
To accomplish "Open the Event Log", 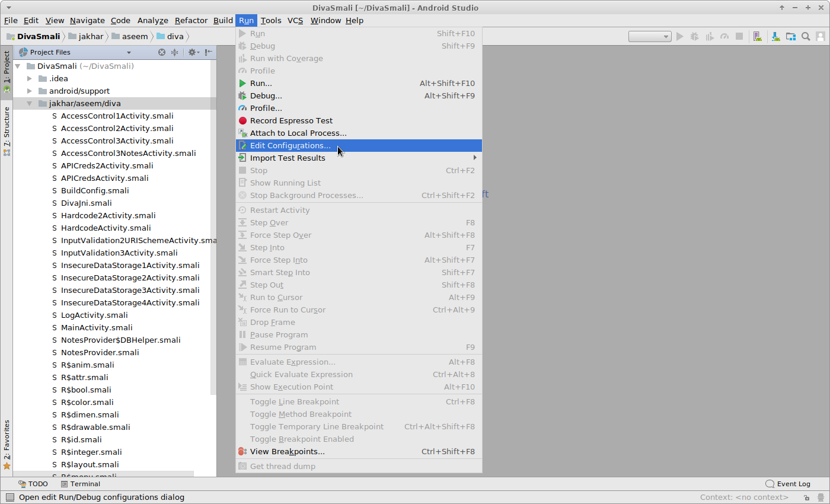I will pos(788,484).
